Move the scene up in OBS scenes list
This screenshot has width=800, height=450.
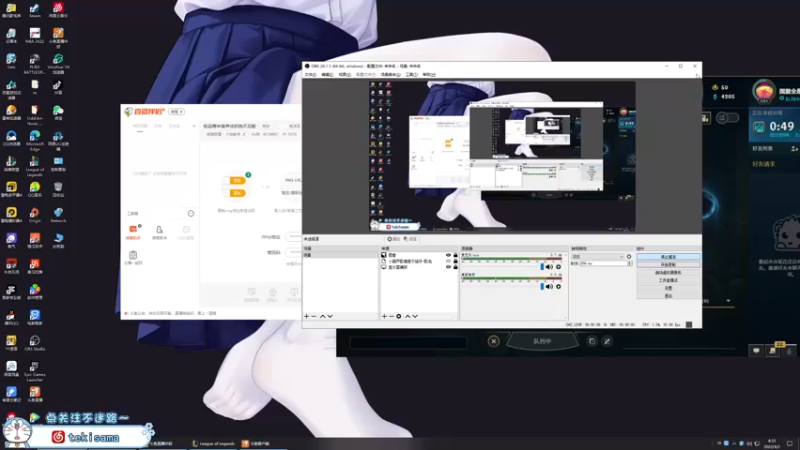[322, 316]
